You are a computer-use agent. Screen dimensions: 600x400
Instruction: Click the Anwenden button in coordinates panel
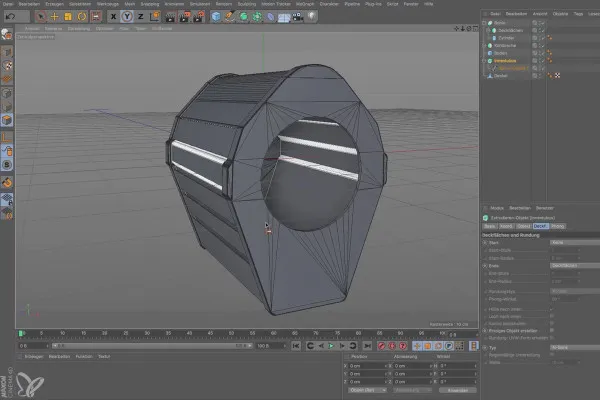pyautogui.click(x=456, y=389)
